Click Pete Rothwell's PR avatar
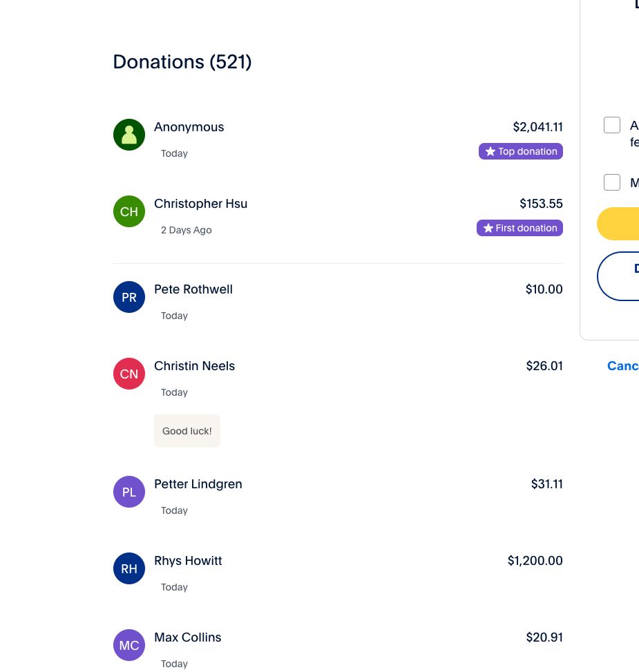Image resolution: width=639 pixels, height=672 pixels. point(129,297)
